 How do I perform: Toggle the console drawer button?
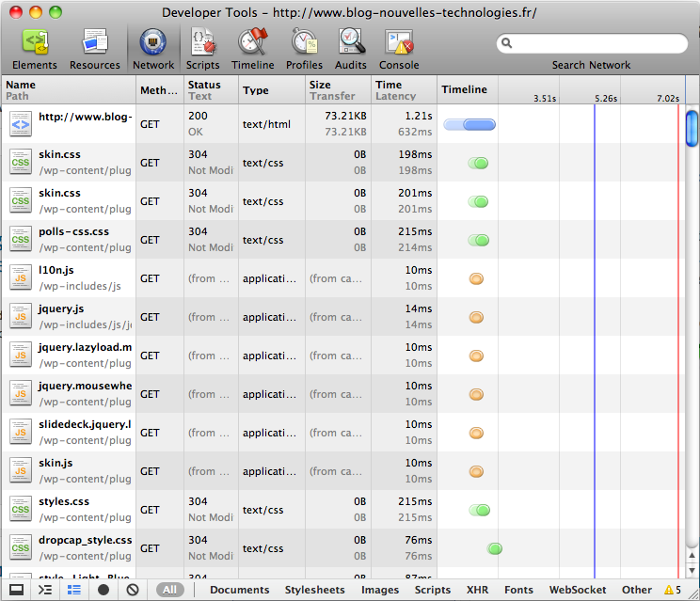coord(44,590)
